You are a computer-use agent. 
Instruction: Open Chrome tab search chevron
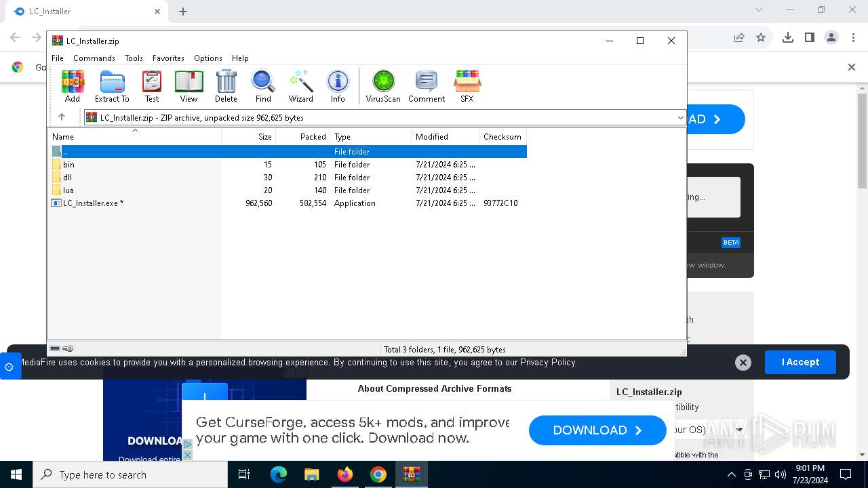pyautogui.click(x=759, y=10)
